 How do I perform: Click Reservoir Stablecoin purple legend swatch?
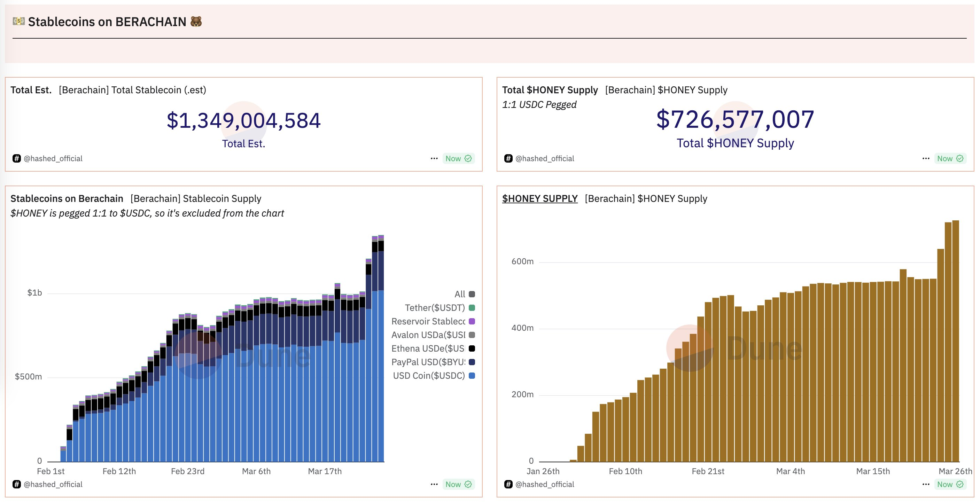pyautogui.click(x=472, y=321)
